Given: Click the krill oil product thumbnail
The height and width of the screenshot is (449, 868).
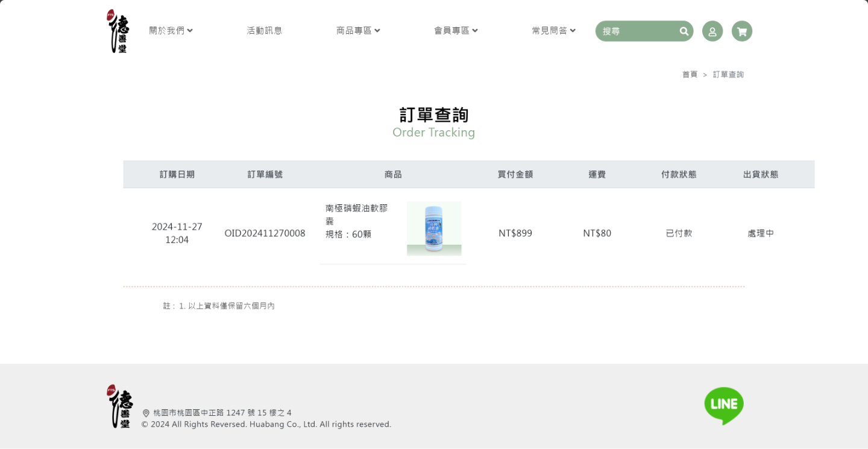Looking at the screenshot, I should pos(434,228).
